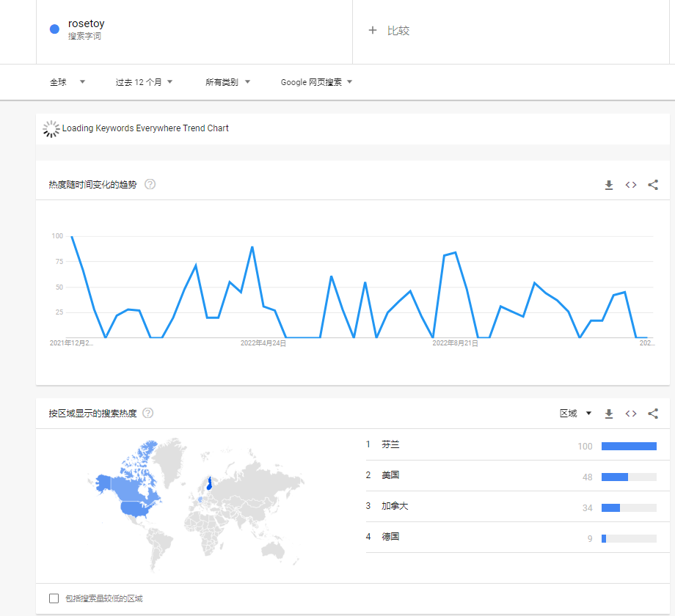Select 美国 in the region ranking
This screenshot has height=616, width=675.
[390, 475]
